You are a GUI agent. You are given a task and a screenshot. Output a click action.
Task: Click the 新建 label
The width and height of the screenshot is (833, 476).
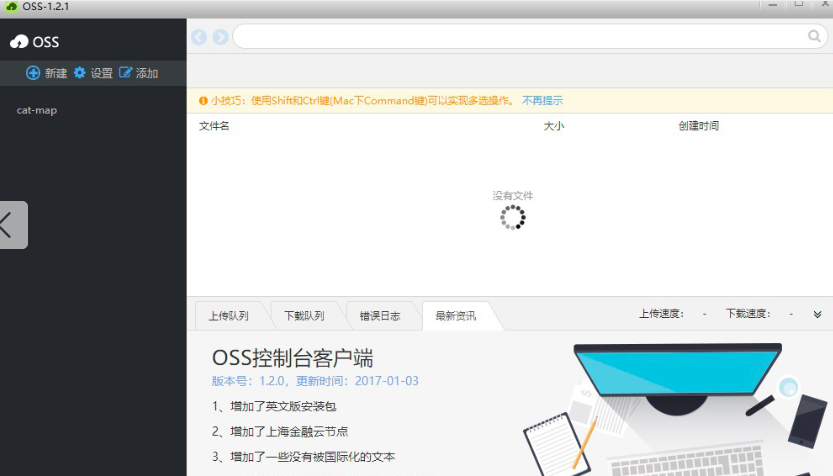tap(56, 73)
